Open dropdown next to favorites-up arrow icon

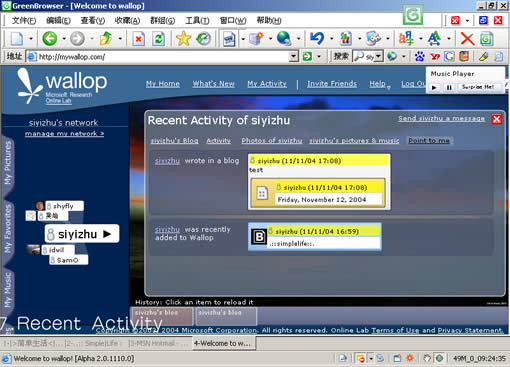point(120,39)
